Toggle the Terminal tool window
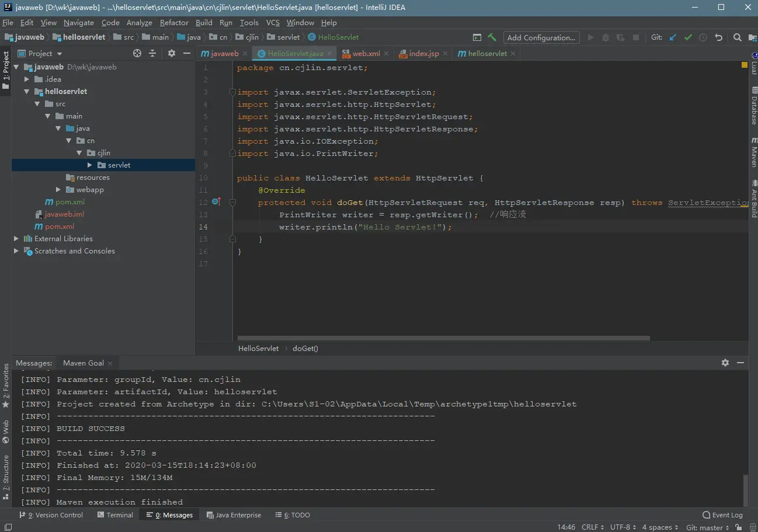The height and width of the screenshot is (532, 758). (x=115, y=515)
